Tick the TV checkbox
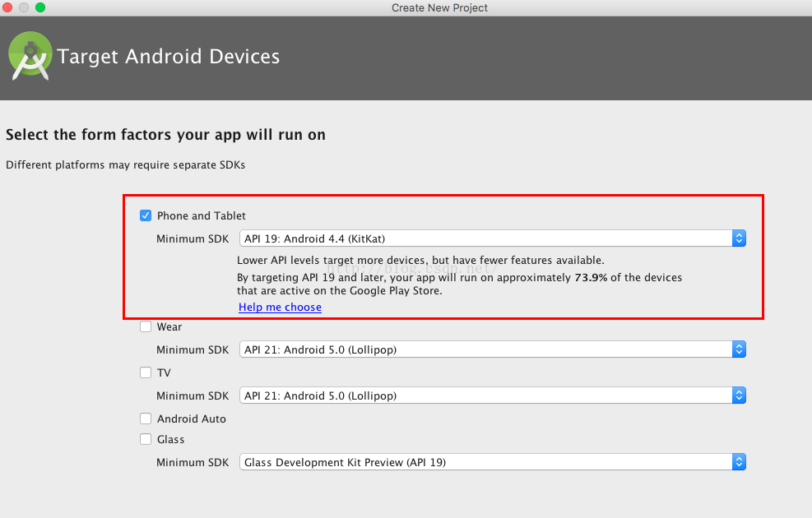 point(146,372)
